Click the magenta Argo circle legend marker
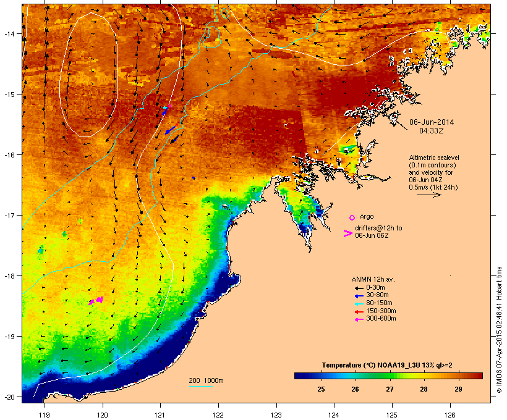Viewport: 507px width, 420px height. (x=352, y=217)
